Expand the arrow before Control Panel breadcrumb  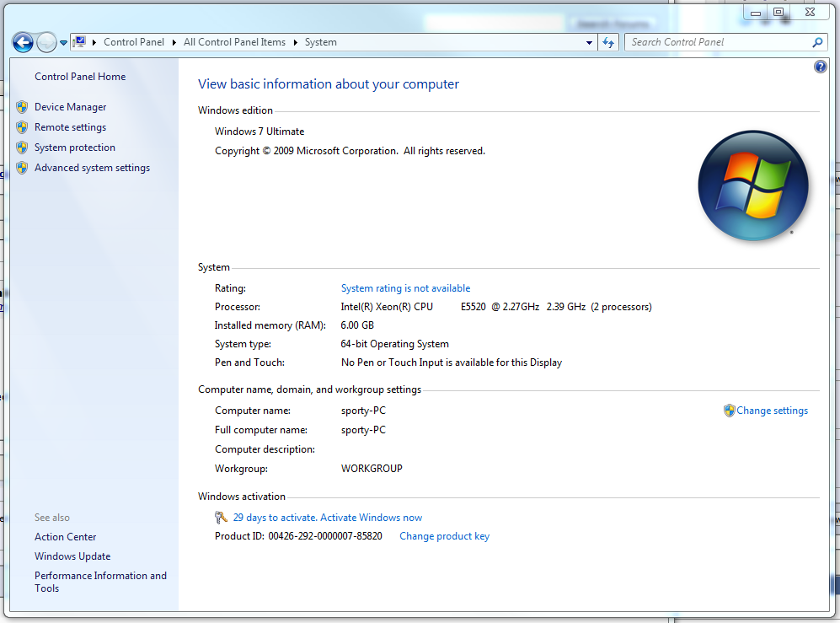pos(94,42)
